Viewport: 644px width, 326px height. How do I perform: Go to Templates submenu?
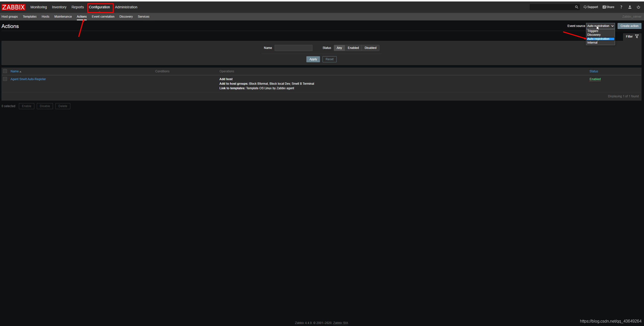tap(30, 17)
